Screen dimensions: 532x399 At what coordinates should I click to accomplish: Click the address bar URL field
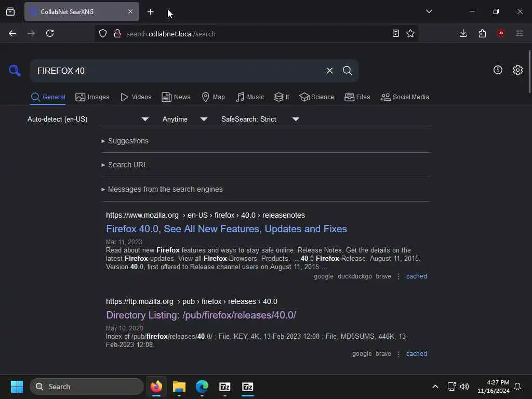click(256, 34)
